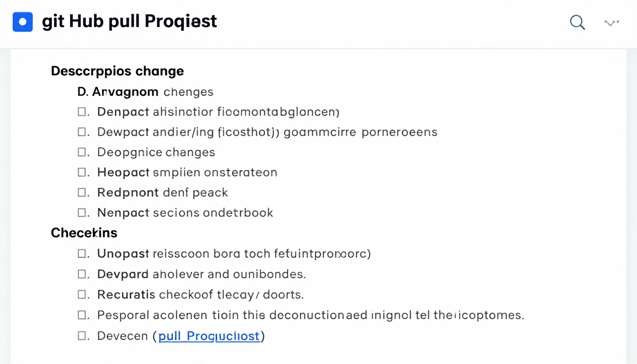Click the blue square app logo
Viewport: 637px width, 364px height.
23,22
